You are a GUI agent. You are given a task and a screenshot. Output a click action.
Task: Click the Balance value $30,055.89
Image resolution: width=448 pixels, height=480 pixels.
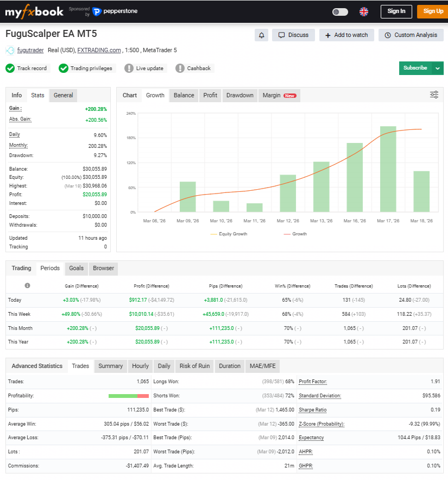(95, 169)
